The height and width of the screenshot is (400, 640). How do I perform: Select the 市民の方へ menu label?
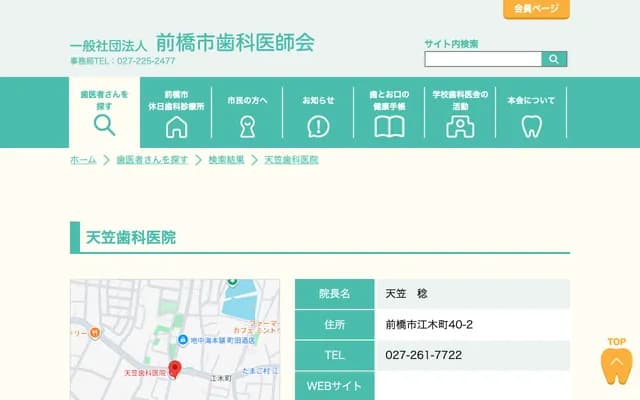[247, 100]
